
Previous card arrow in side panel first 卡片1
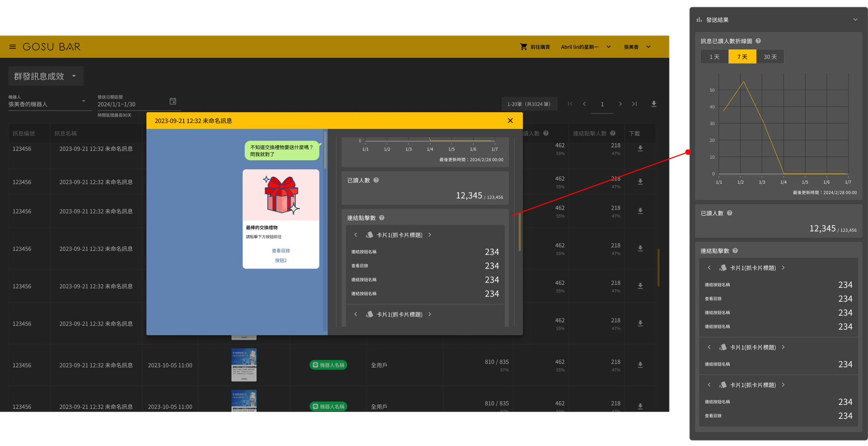709,268
